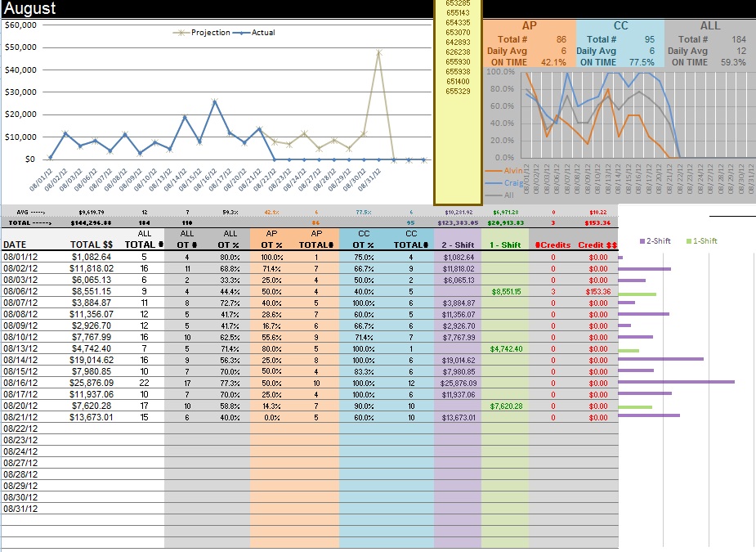Select the TOTAL $$ column header
The image size is (756, 552).
pos(91,245)
